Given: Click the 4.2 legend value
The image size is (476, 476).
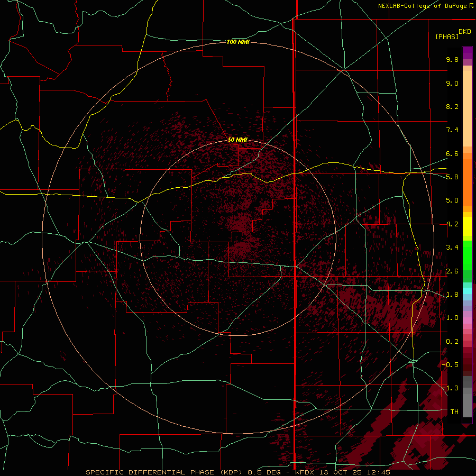Looking at the screenshot, I should [452, 224].
